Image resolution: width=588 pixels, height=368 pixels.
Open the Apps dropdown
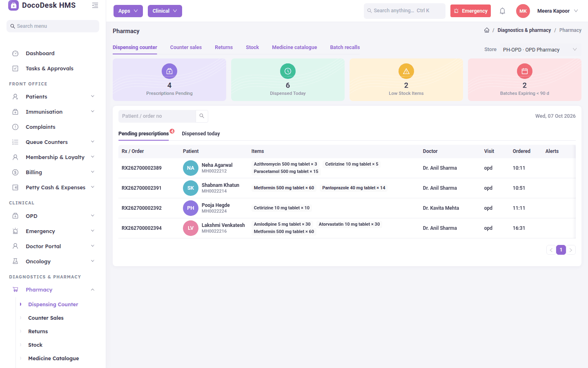tap(128, 11)
